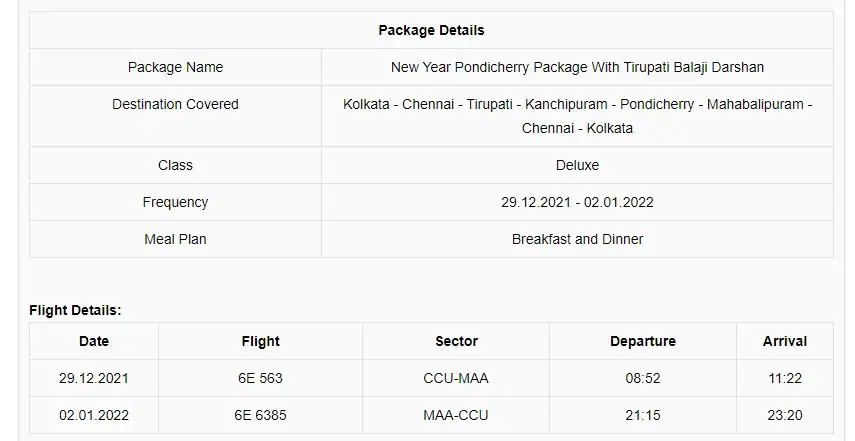Click the Frequency label cell

pyautogui.click(x=175, y=202)
